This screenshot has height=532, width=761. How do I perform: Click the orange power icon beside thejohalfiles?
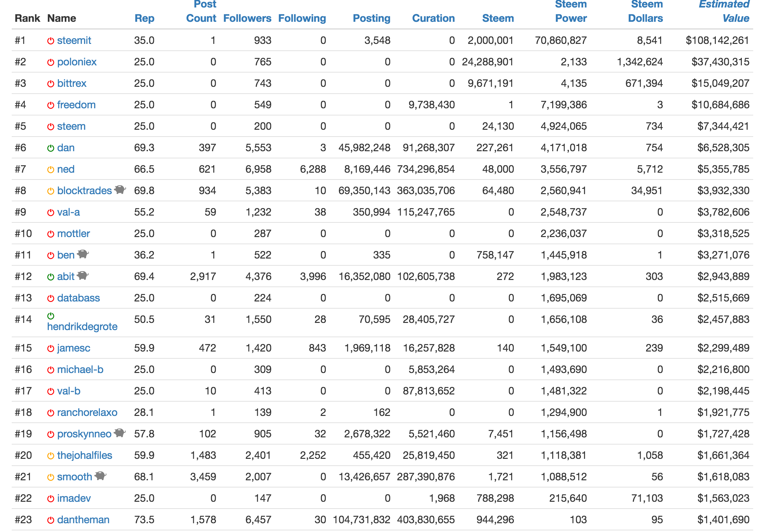pos(50,456)
